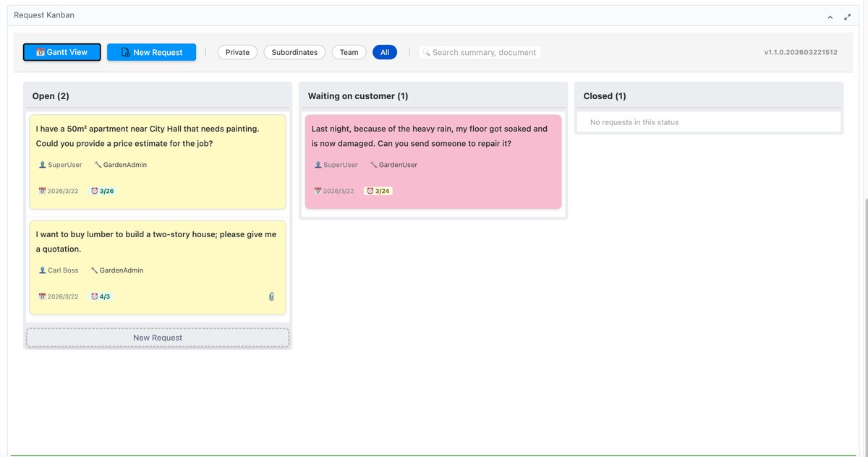Viewport: 868px width, 457px height.
Task: Click the Waiting on customer column header
Action: [358, 96]
